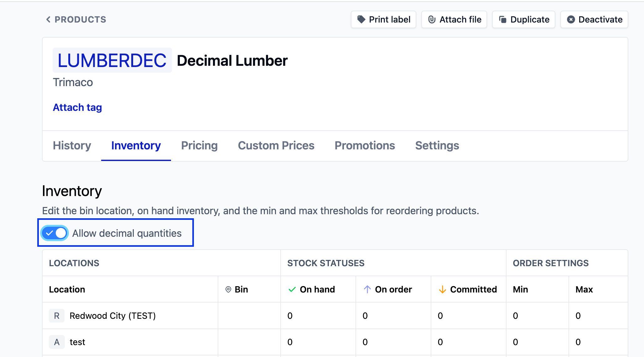Click the back chevron beside PRODUCTS
Image resolution: width=644 pixels, height=357 pixels.
[x=48, y=19]
